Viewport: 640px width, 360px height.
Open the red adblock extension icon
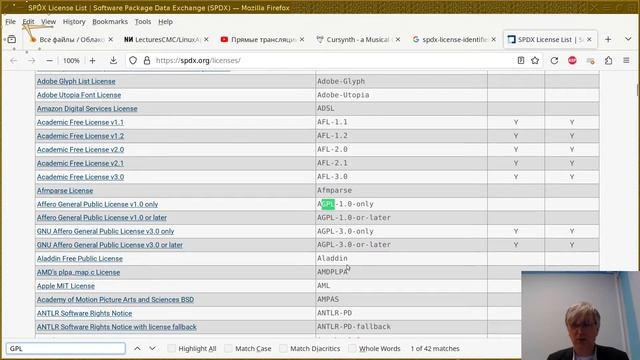[572, 60]
